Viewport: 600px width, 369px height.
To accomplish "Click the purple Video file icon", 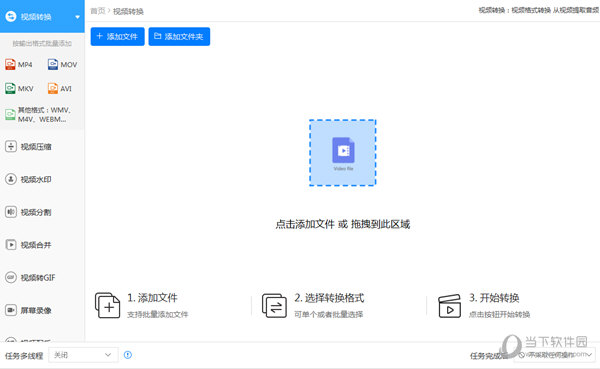I will [343, 150].
